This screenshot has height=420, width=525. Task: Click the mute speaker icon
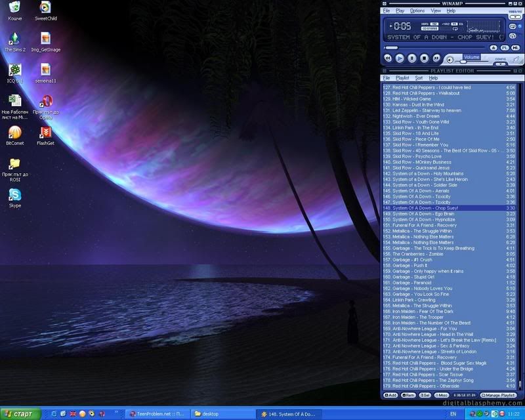click(x=450, y=60)
